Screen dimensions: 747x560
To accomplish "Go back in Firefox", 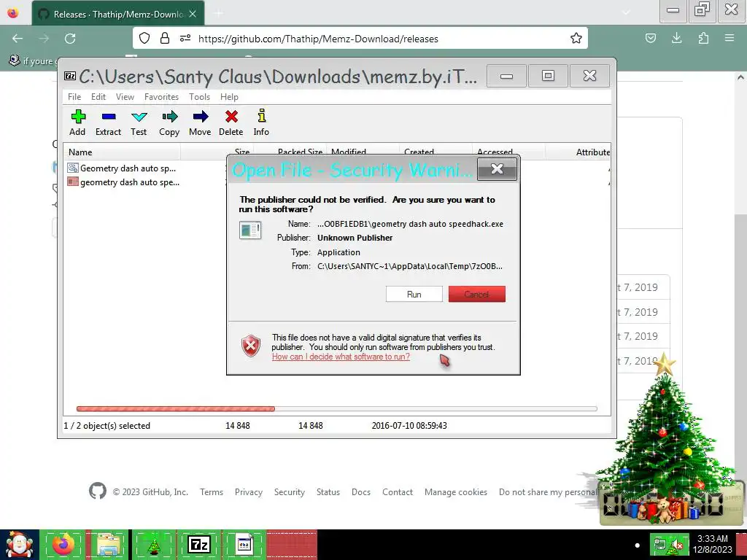I will 18,38.
